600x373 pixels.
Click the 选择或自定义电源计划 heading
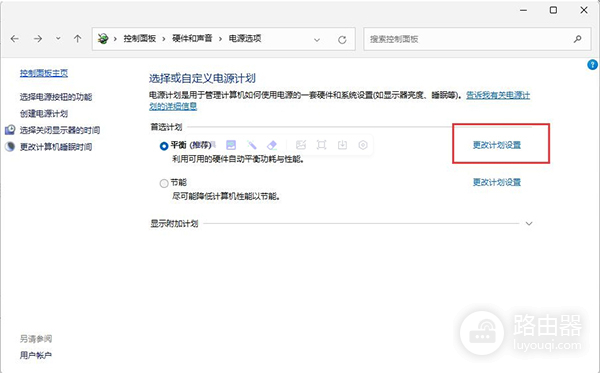coord(202,78)
